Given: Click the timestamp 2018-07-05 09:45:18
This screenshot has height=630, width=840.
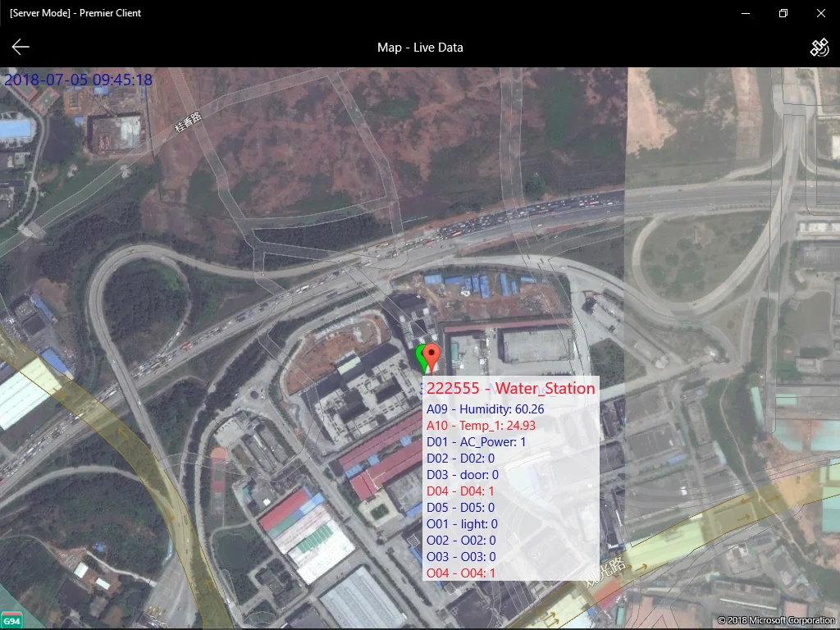Looking at the screenshot, I should coord(79,80).
